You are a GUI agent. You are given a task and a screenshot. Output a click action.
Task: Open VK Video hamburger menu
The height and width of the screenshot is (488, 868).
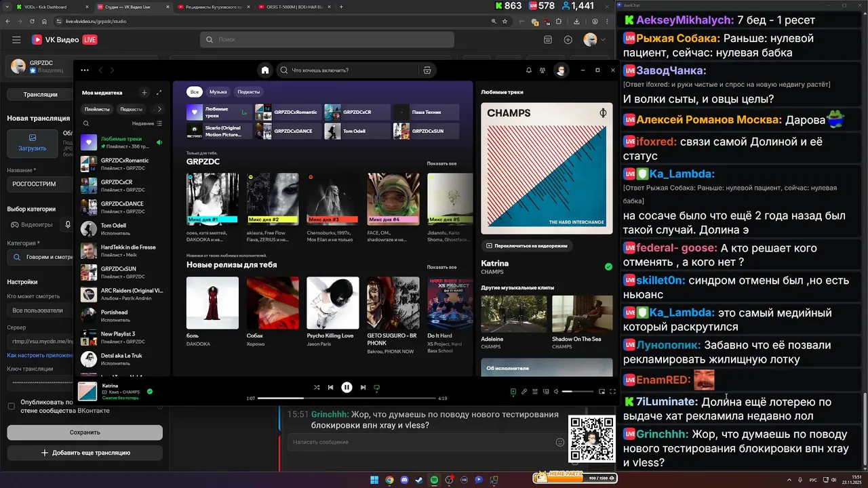(x=16, y=40)
